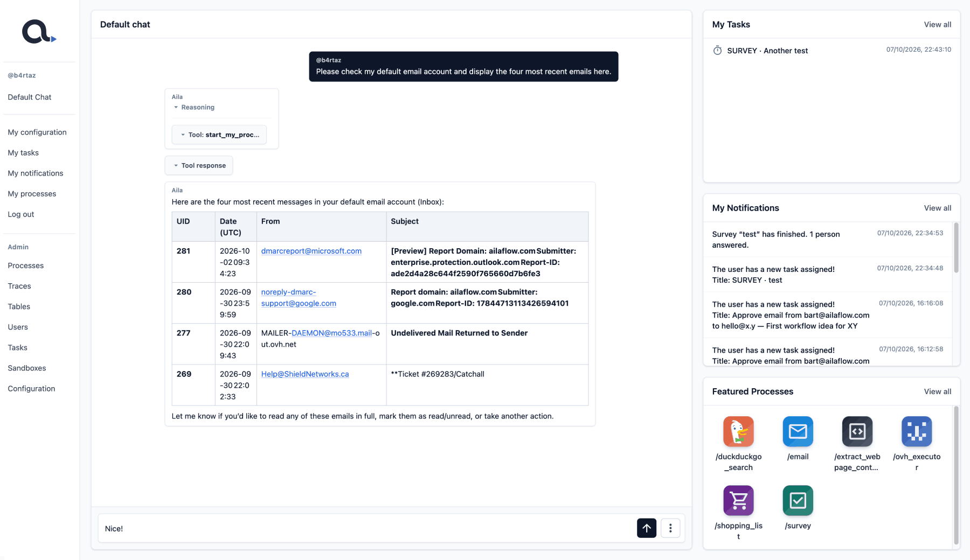This screenshot has width=970, height=560.
Task: Send the chat message with arrow button
Action: [647, 528]
